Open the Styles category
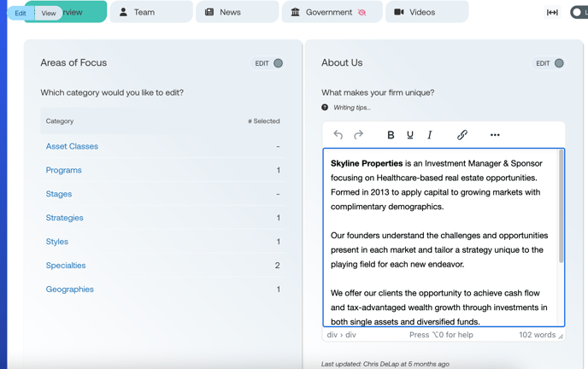This screenshot has height=369, width=588. tap(57, 242)
